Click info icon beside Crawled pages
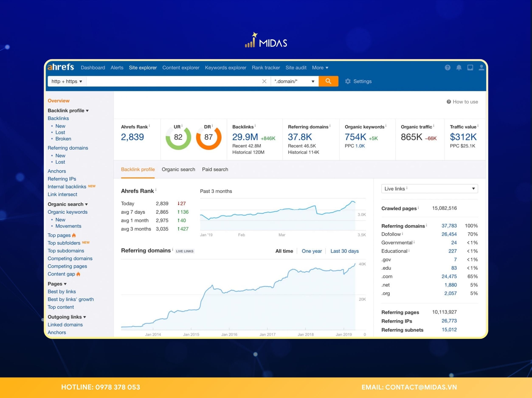This screenshot has height=398, width=532. tap(418, 208)
